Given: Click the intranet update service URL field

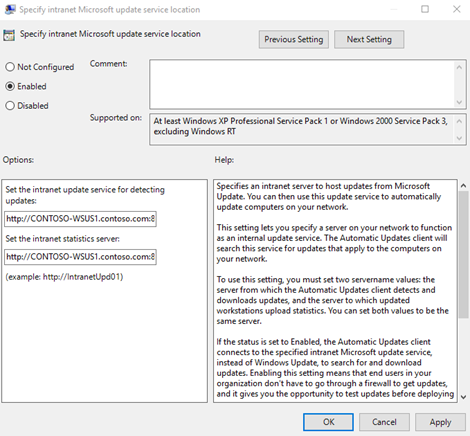Looking at the screenshot, I should click(80, 219).
